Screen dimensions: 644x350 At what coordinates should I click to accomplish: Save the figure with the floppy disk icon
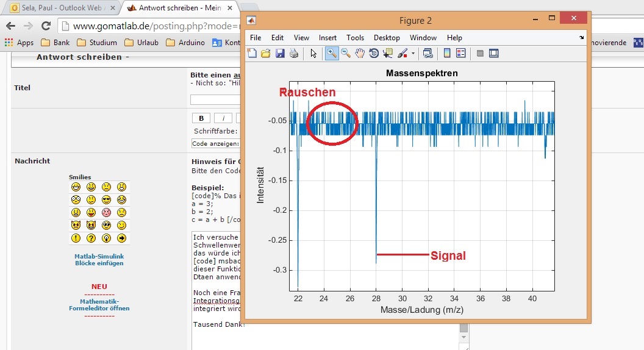[x=280, y=54]
